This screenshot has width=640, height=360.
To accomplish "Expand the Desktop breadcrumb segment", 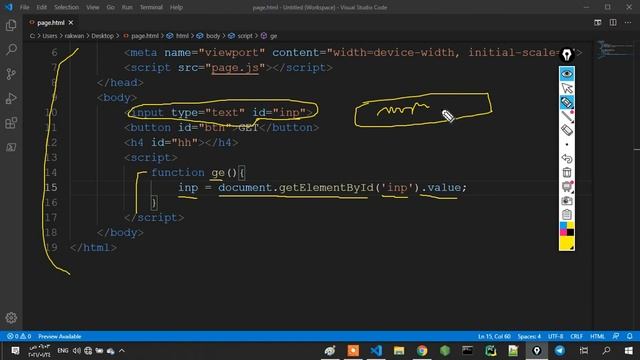I will [102, 36].
